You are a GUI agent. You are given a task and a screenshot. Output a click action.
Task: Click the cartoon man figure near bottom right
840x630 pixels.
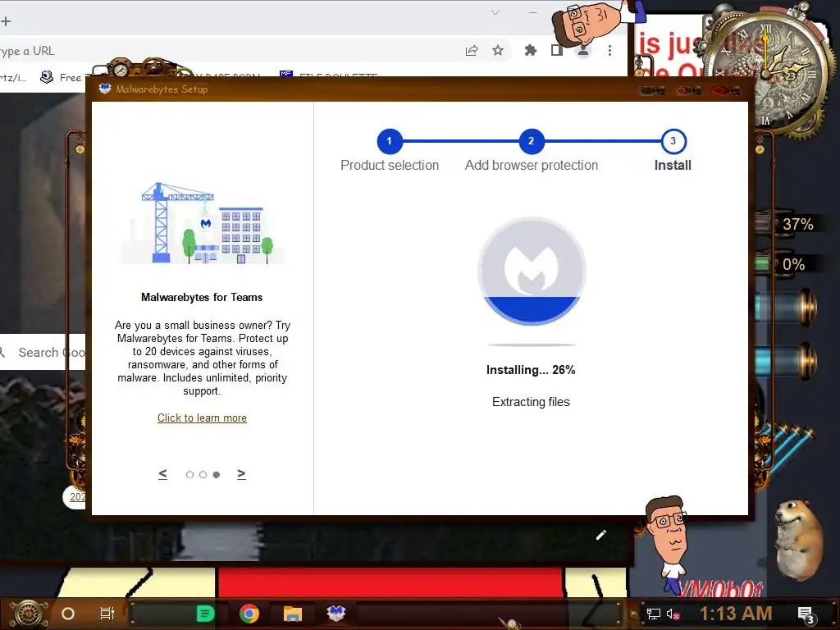667,544
